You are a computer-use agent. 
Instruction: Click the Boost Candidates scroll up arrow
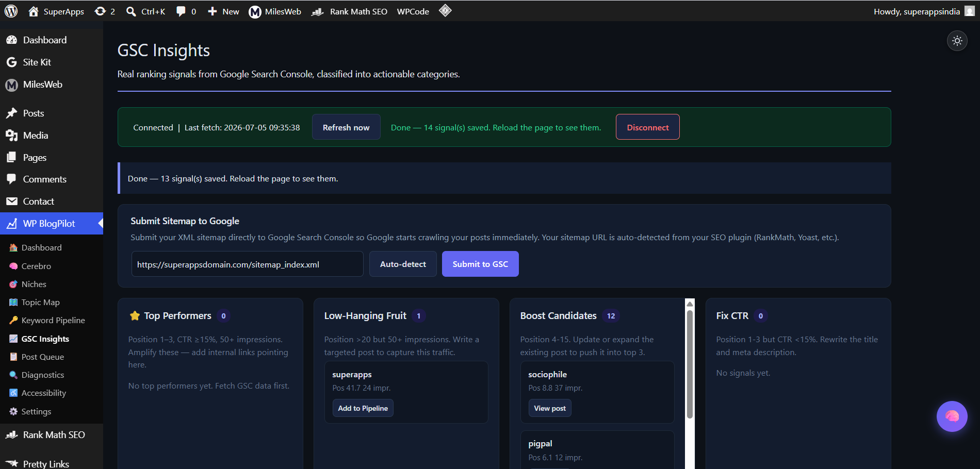click(x=690, y=304)
